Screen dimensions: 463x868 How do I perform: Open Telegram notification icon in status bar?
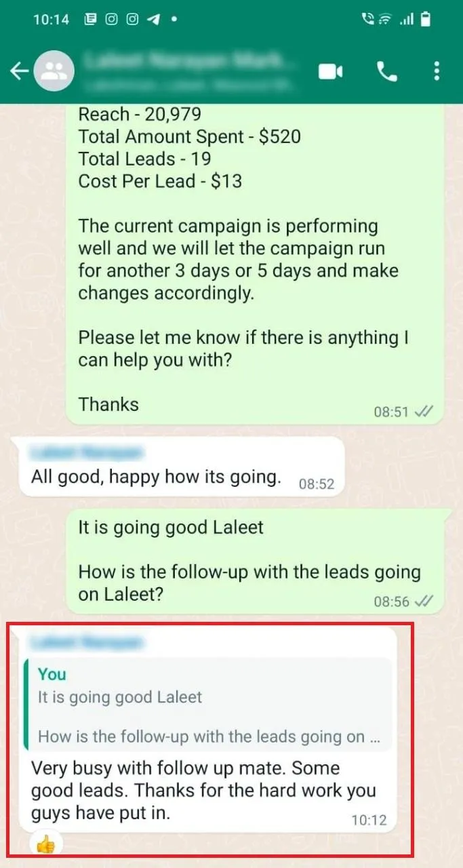pos(153,20)
